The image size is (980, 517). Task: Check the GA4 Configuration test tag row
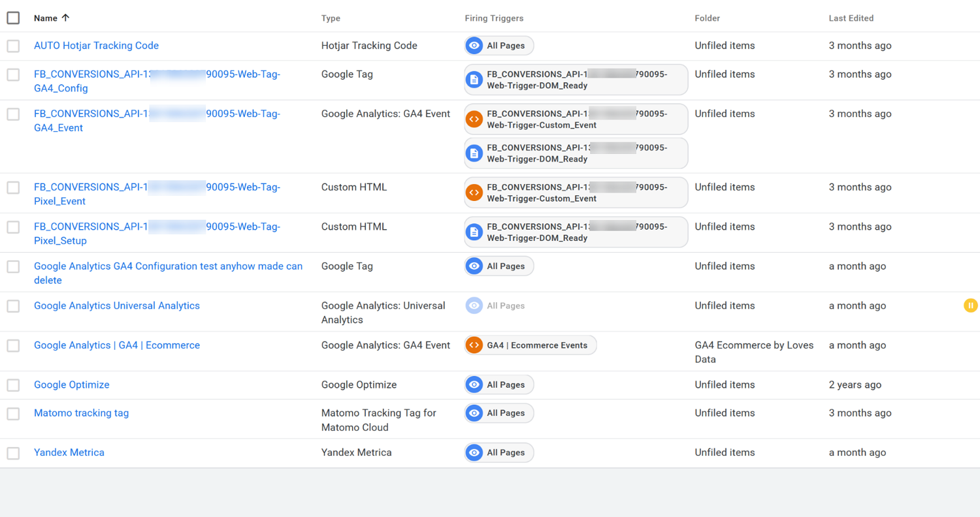pyautogui.click(x=13, y=266)
